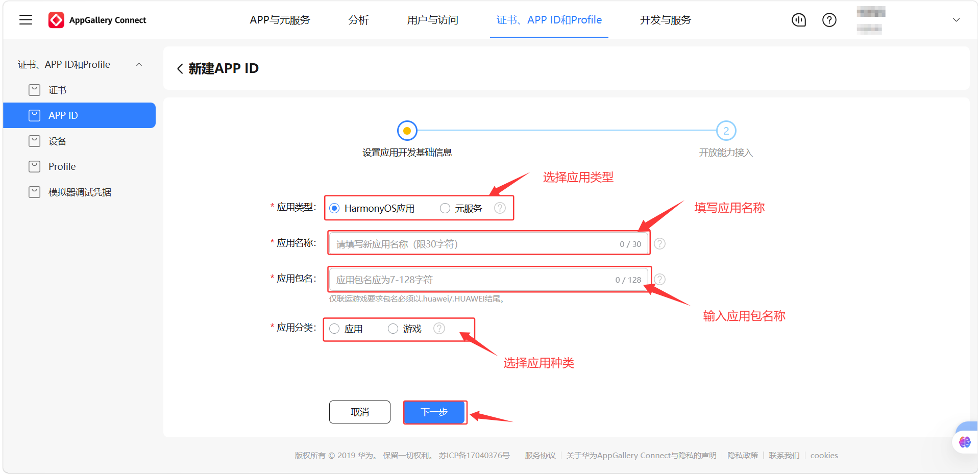This screenshot has width=980, height=475.
Task: Open the 隐私政策 footer link
Action: tap(743, 456)
